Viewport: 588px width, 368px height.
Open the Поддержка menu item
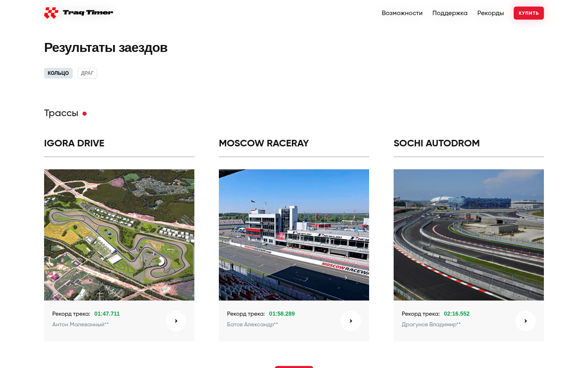(450, 13)
